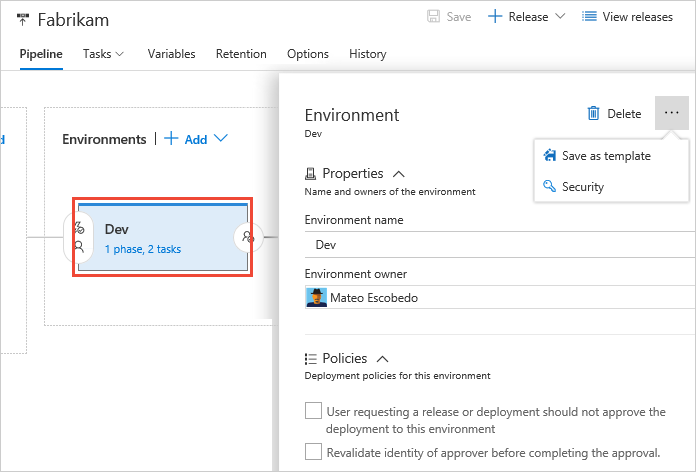
Task: Switch to the Variables tab
Action: (x=171, y=54)
